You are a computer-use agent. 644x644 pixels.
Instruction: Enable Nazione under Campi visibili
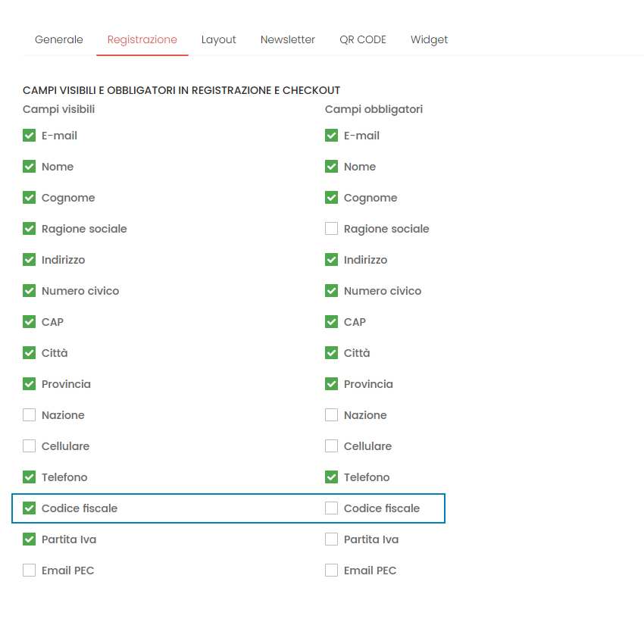tap(30, 415)
